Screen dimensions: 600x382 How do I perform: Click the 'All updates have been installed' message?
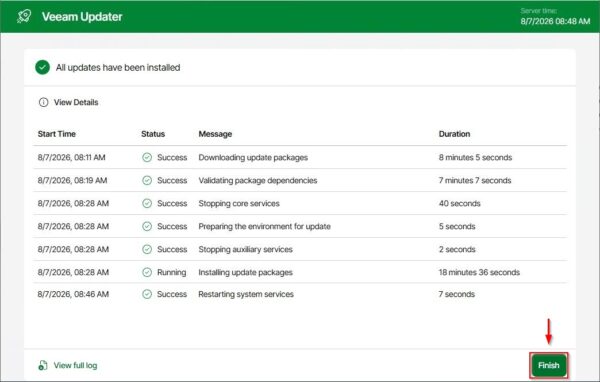[118, 67]
